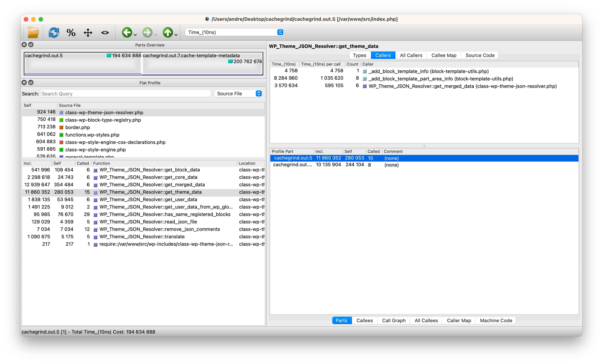Viewport: 603px width, 364px height.
Task: Click the Search Query input field
Action: pyautogui.click(x=126, y=94)
